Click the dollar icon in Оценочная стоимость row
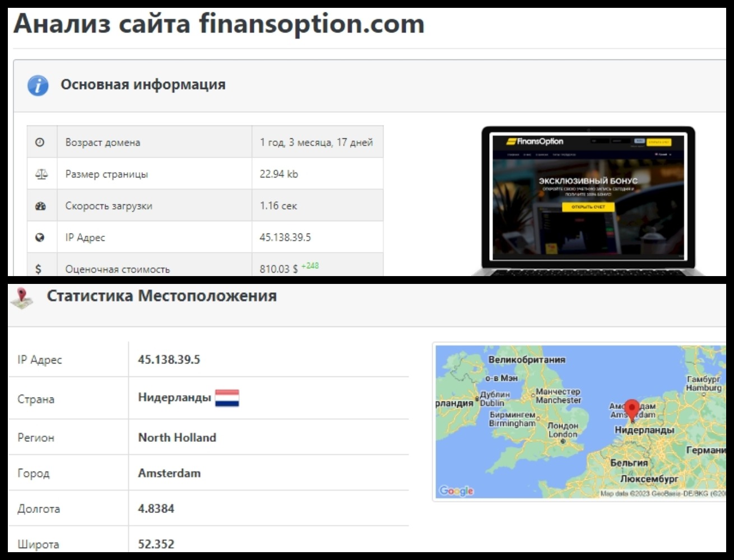 coord(38,269)
